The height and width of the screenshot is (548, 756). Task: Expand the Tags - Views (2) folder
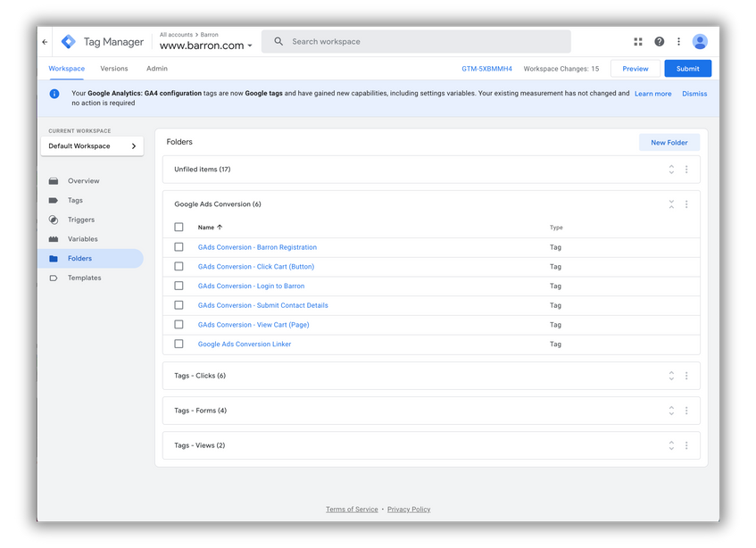click(x=671, y=446)
